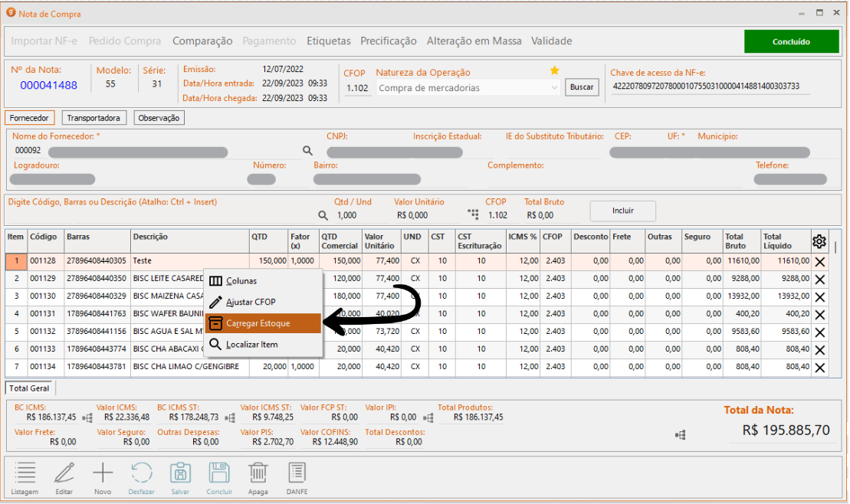Viewport: 850px width, 504px height.
Task: Open the DANFE document icon
Action: pyautogui.click(x=297, y=473)
